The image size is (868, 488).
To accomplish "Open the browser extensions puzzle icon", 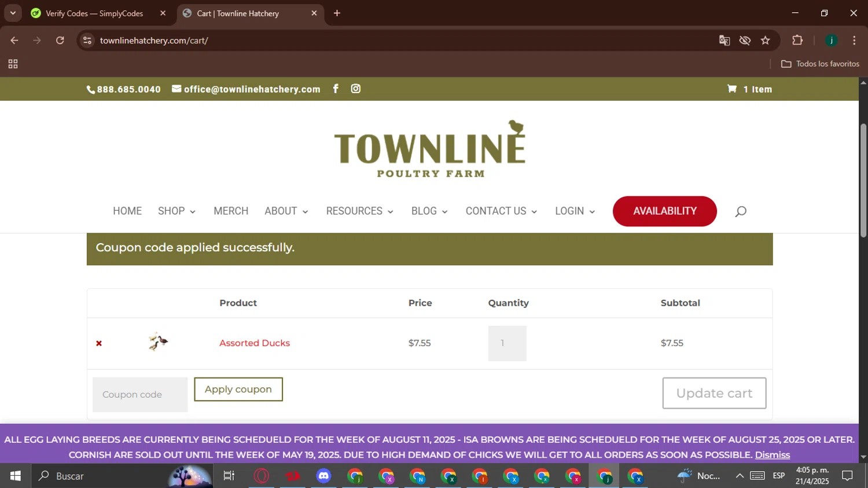I will 797,41.
